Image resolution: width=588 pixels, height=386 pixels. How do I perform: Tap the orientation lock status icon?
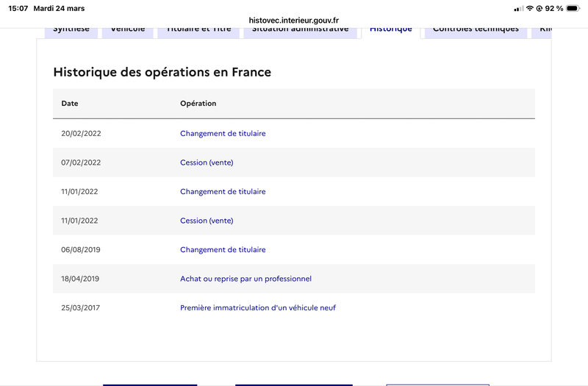[539, 8]
